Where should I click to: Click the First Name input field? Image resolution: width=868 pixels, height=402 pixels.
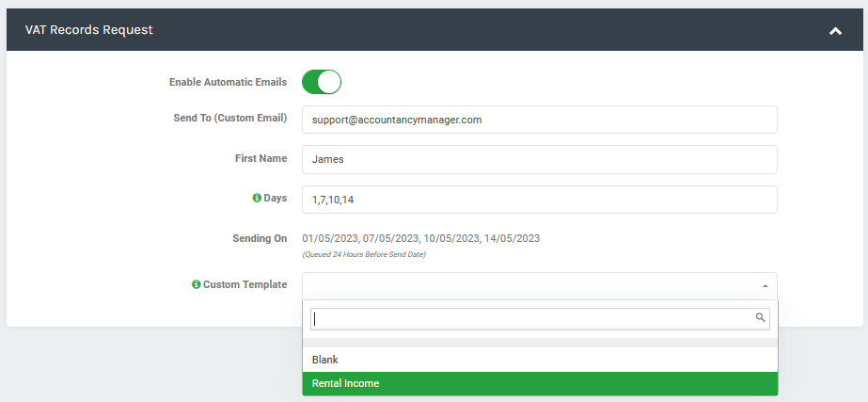tap(539, 160)
